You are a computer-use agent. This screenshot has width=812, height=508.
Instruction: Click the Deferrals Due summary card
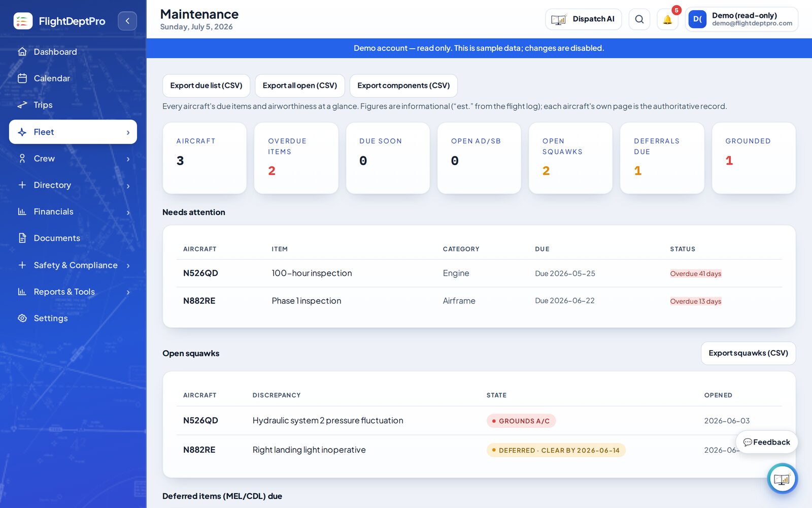(662, 158)
